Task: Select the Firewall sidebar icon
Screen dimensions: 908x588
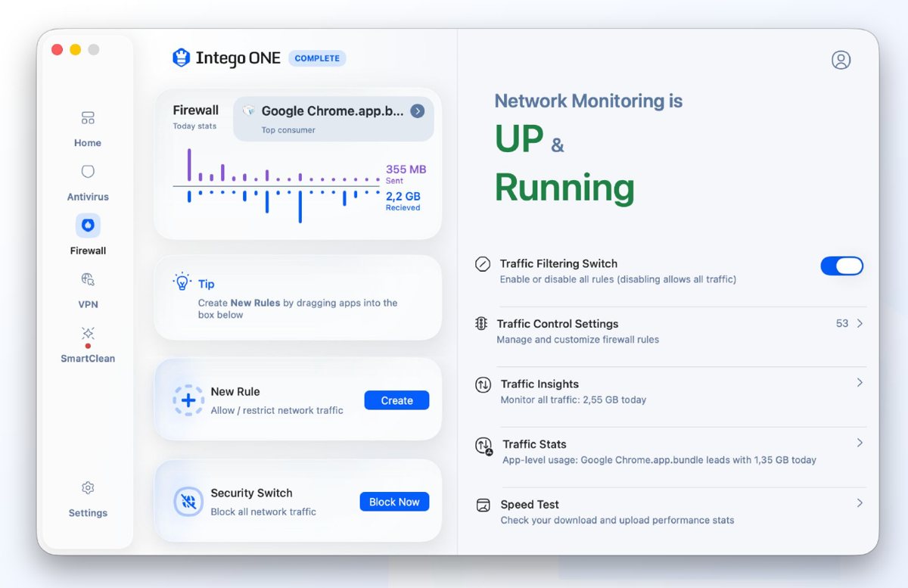Action: click(88, 226)
